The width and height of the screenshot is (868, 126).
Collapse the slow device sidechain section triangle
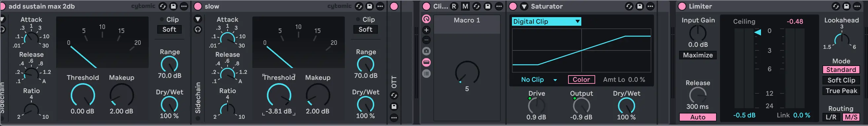click(x=198, y=19)
